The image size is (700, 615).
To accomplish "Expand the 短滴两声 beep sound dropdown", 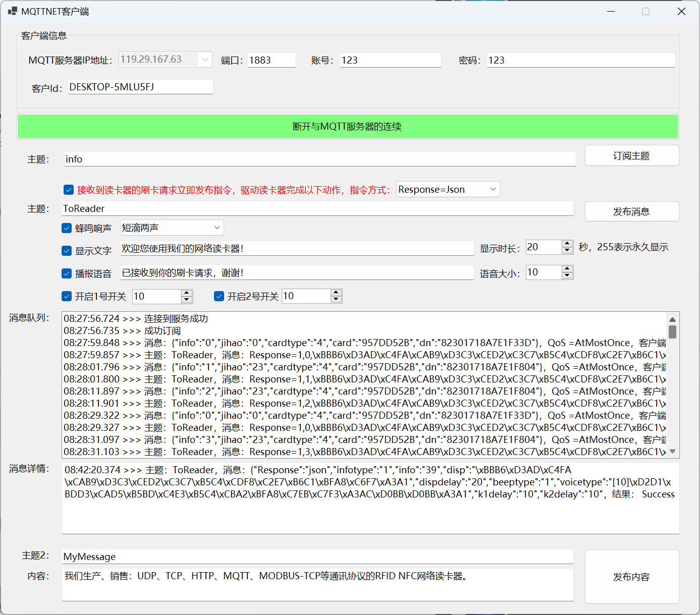I will click(217, 228).
